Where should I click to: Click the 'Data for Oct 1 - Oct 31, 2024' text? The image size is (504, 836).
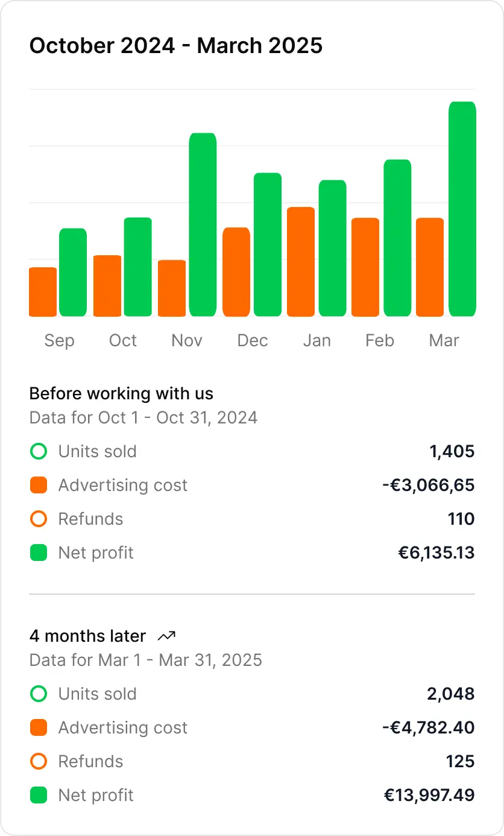point(143,417)
